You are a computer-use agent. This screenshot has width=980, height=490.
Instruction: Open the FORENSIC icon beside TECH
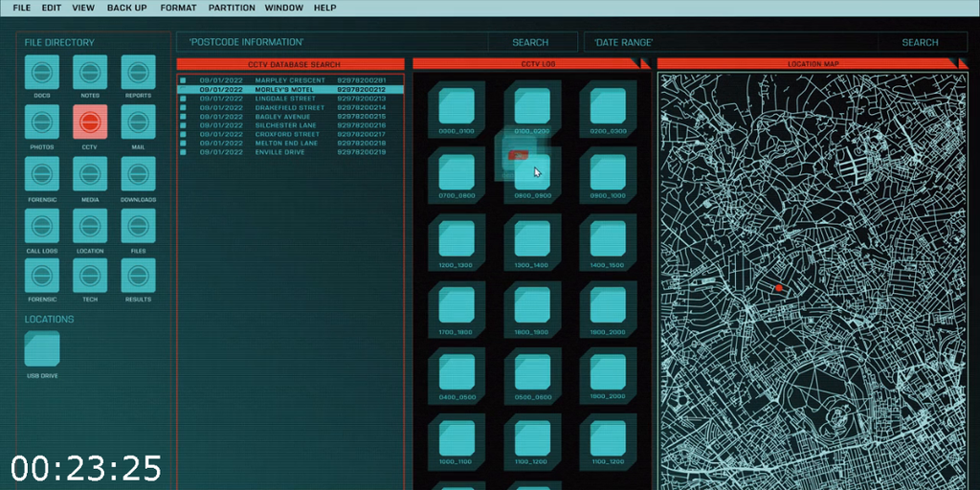pos(42,276)
